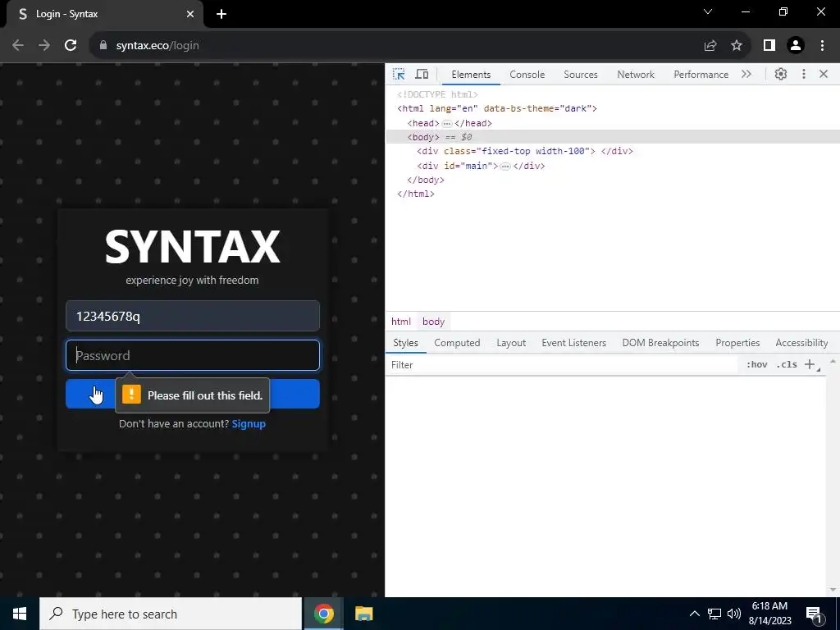Open the Chrome side panel icon
This screenshot has width=840, height=630.
769,46
